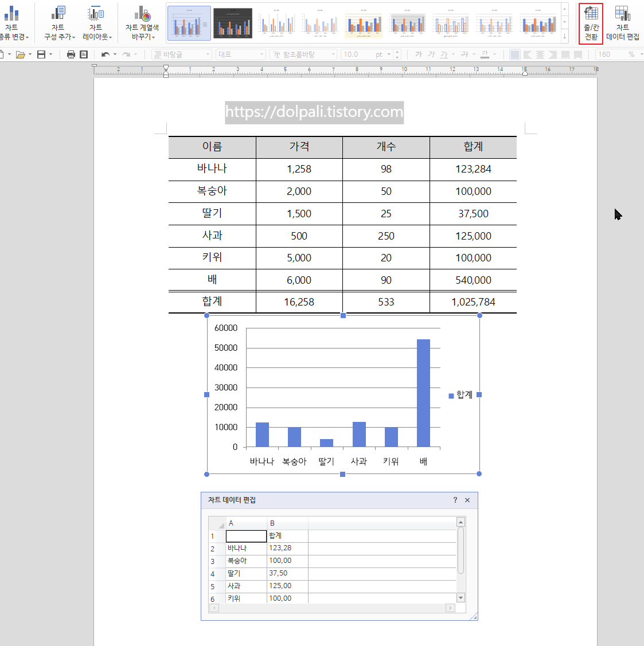Open the dropdown next to open folder
644x646 pixels.
click(30, 54)
